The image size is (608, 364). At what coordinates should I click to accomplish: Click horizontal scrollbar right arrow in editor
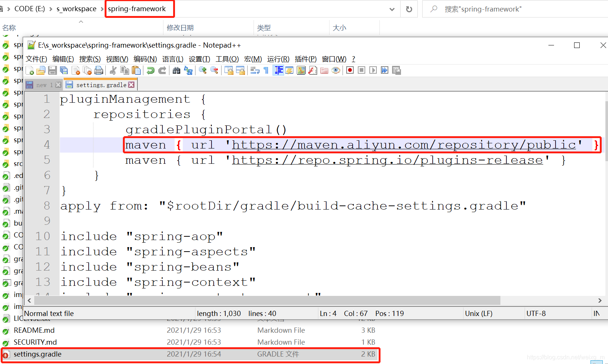pos(600,300)
